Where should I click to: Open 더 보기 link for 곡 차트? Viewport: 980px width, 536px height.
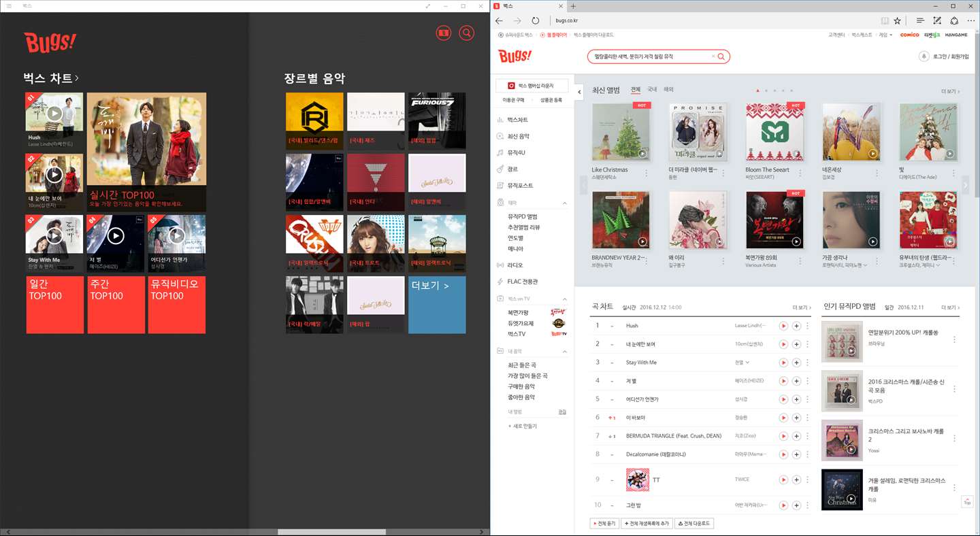[x=802, y=307]
